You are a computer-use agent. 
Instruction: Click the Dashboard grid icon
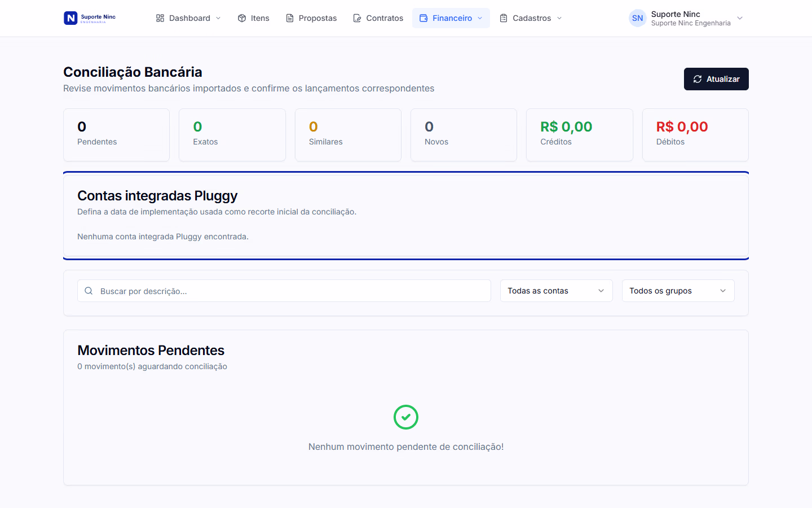(160, 18)
